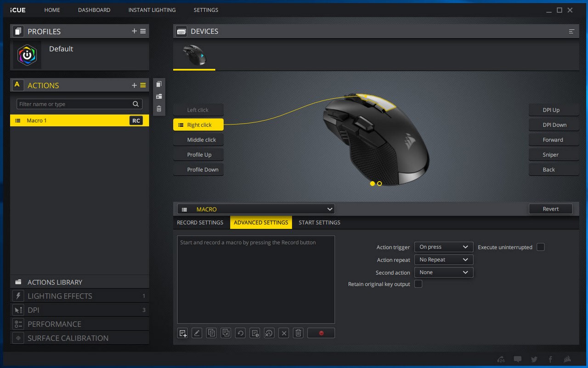Viewport: 588px width, 368px height.
Task: Select the Profile Down button
Action: 198,170
